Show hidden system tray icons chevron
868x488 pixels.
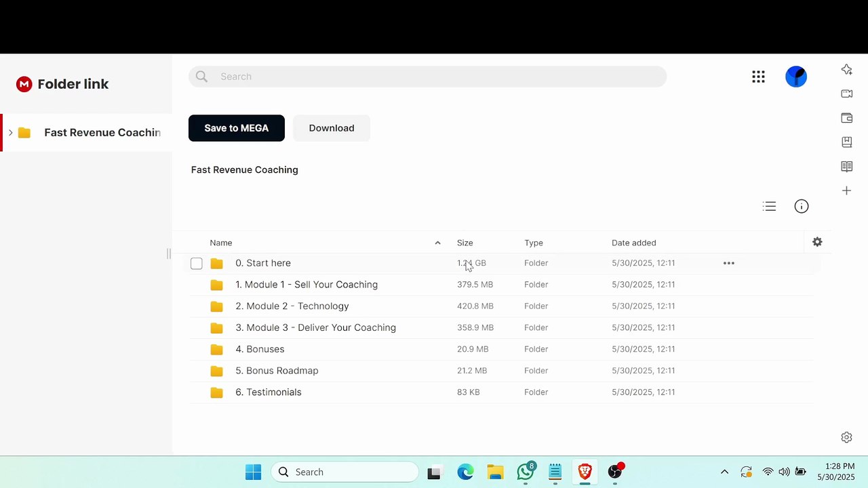[x=724, y=472]
